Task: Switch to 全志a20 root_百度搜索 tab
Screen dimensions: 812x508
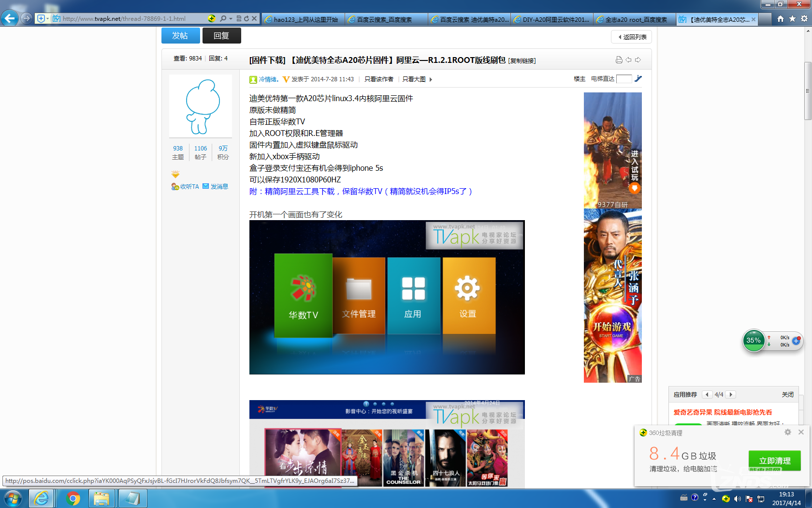Action: (635, 19)
